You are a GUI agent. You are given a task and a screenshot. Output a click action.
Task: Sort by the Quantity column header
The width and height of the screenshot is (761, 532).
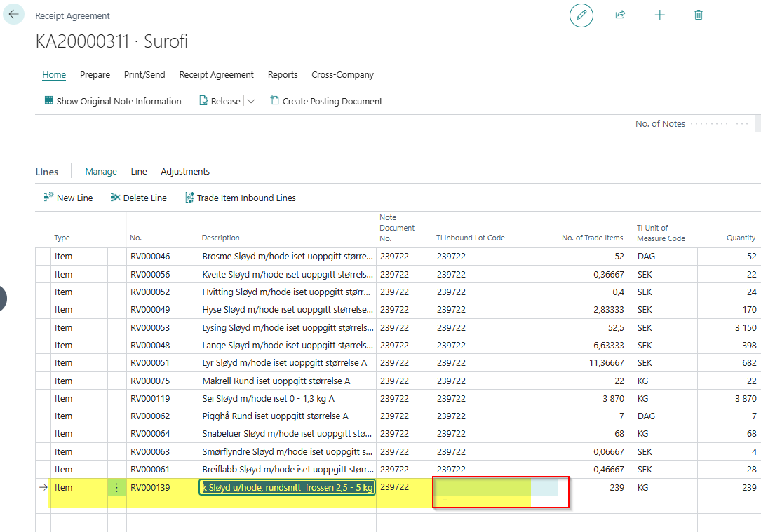740,238
